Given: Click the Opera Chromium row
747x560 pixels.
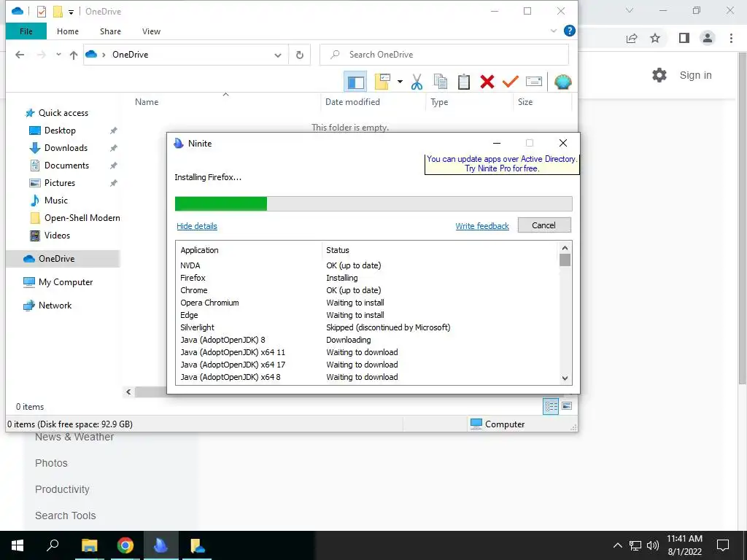Looking at the screenshot, I should [x=367, y=303].
